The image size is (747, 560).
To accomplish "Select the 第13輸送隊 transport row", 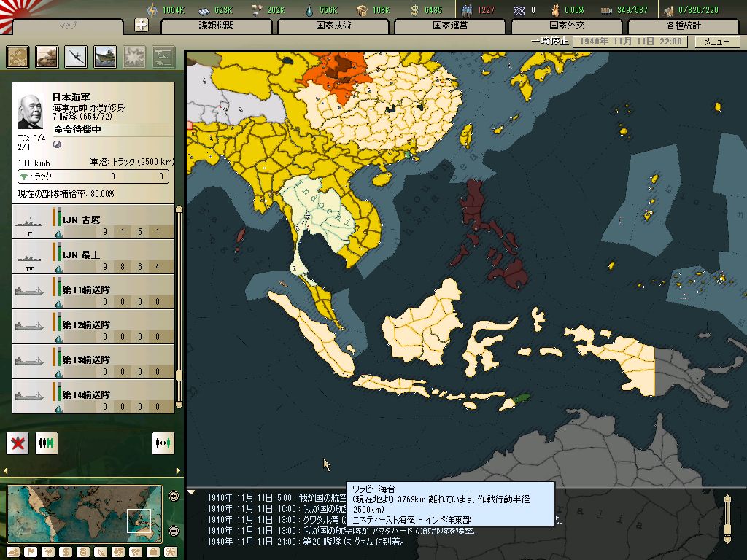I will (x=93, y=362).
